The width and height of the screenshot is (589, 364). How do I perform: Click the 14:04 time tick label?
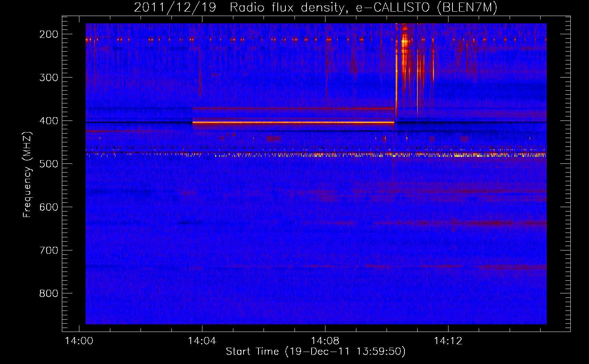tap(202, 341)
